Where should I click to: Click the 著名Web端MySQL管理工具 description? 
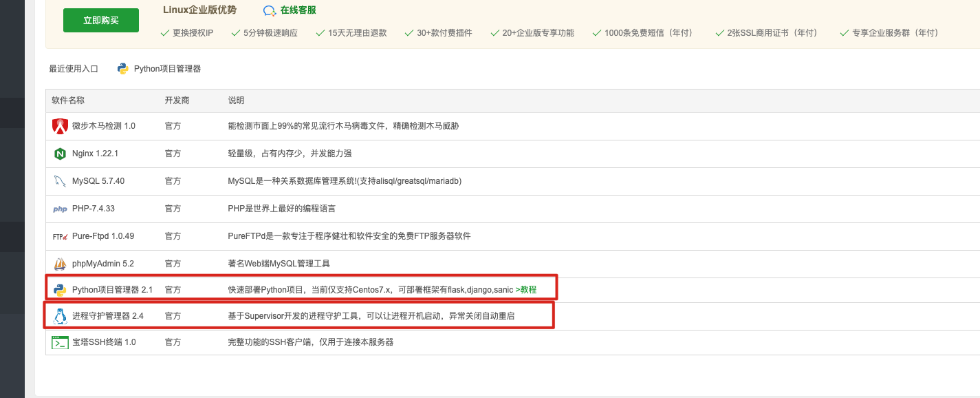[279, 264]
